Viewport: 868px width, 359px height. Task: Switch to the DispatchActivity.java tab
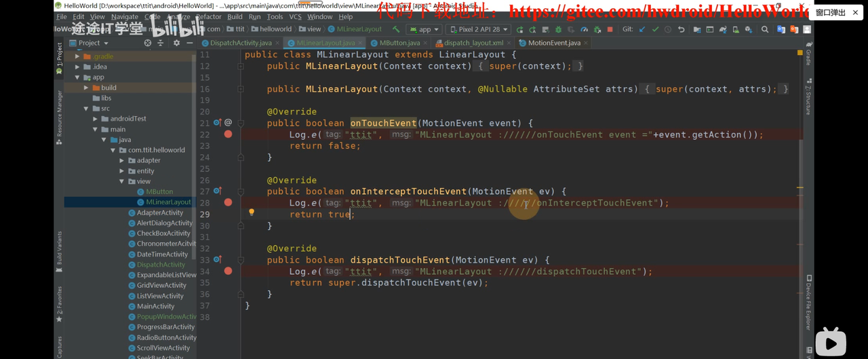click(x=241, y=43)
